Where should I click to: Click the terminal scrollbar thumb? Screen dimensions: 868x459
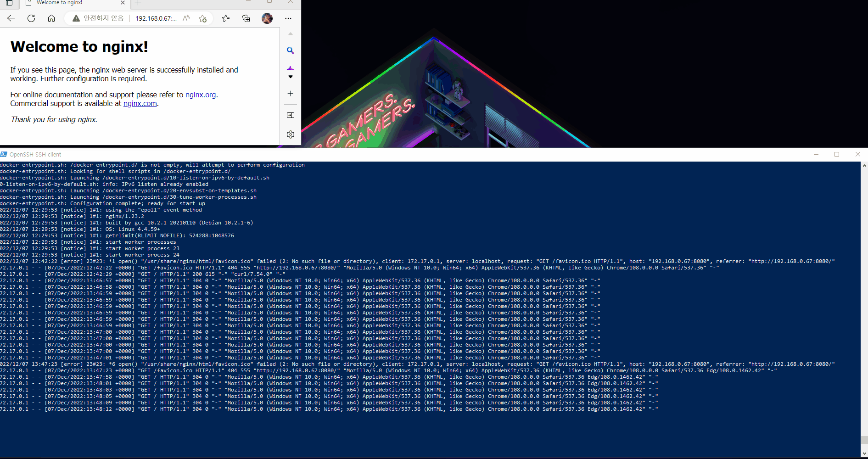pos(864,440)
